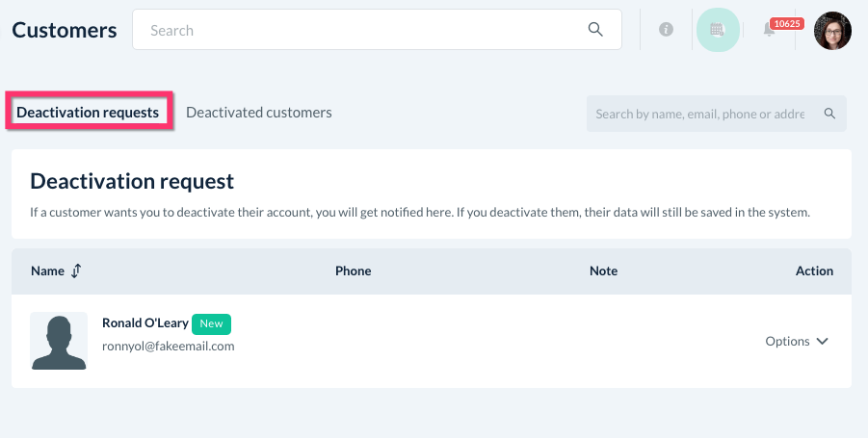Select the Deactivation requests tab
Image resolution: width=868 pixels, height=438 pixels.
tap(89, 113)
